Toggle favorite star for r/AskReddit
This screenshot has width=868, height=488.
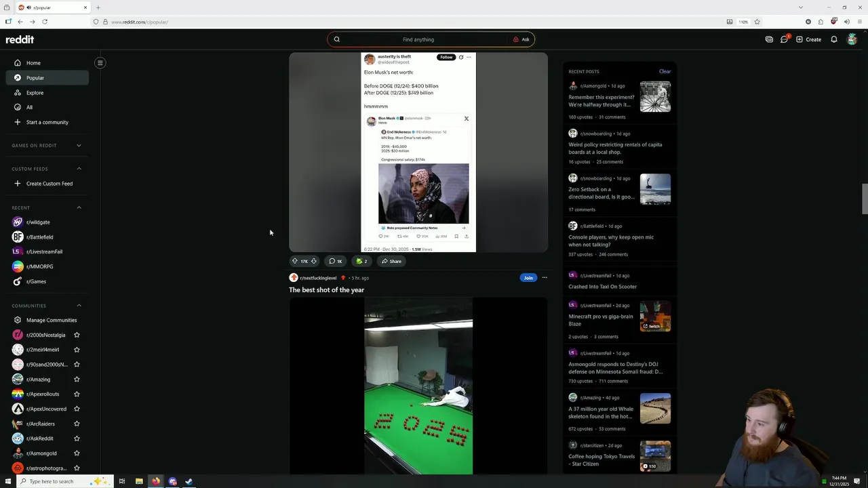click(x=77, y=439)
